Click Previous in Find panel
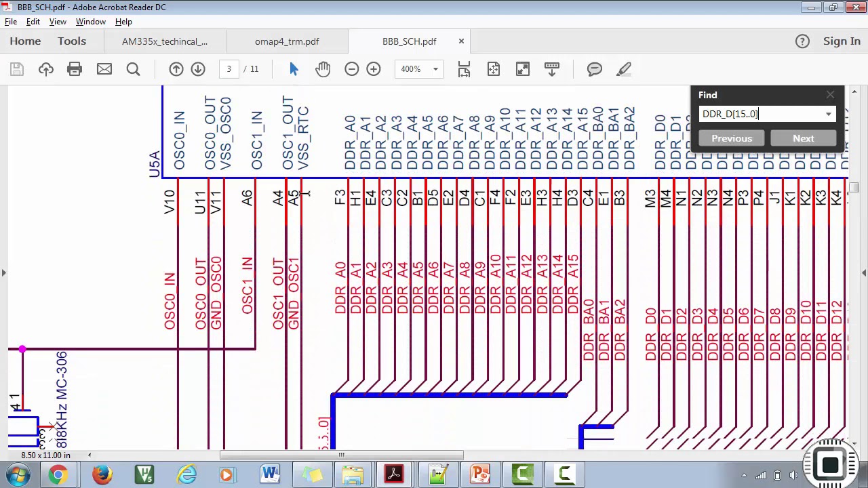This screenshot has height=488, width=868. (732, 138)
